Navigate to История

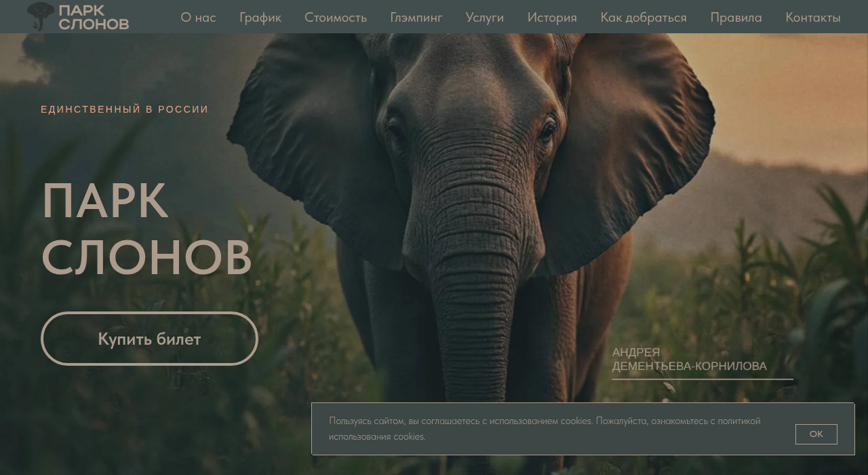[552, 18]
